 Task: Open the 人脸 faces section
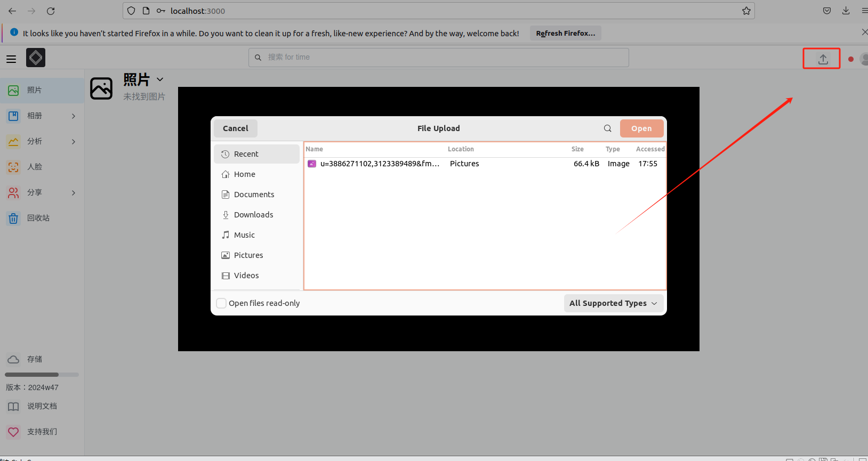(x=35, y=167)
